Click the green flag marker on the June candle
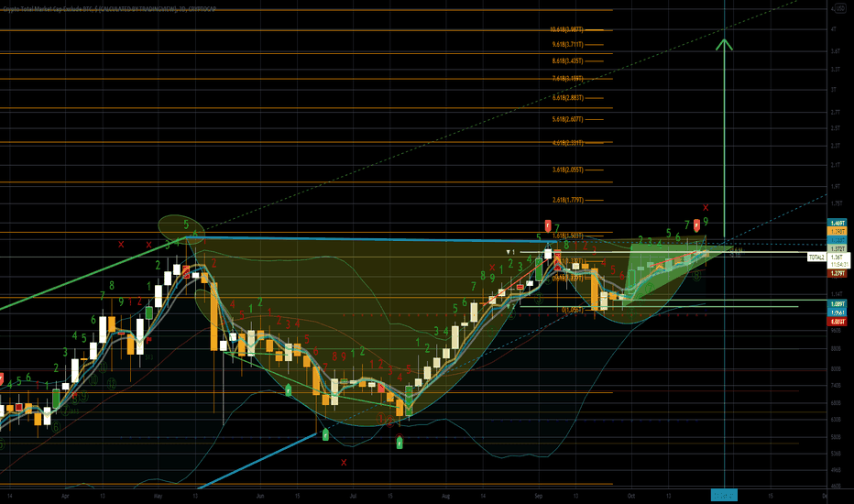Screen dimensions: 854x504 coord(288,389)
